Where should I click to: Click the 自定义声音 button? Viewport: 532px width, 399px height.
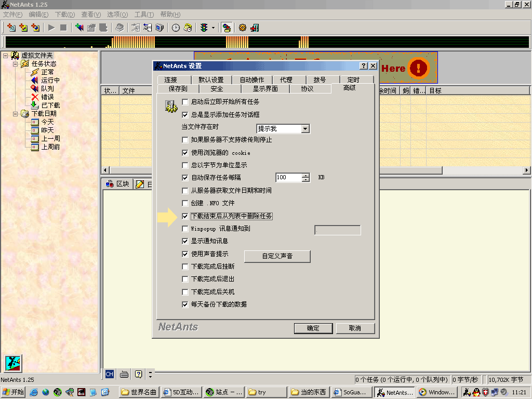click(277, 256)
